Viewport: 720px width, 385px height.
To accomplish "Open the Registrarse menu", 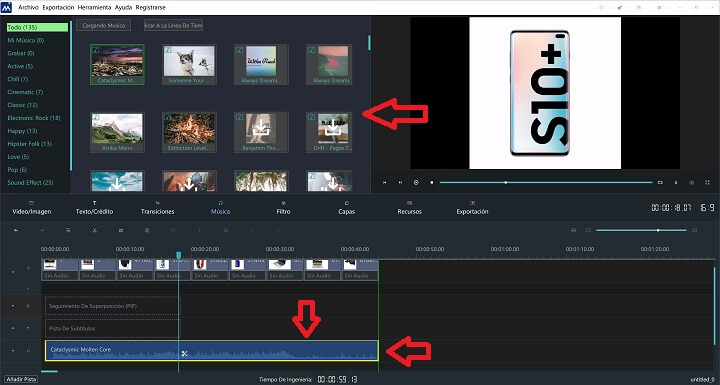I will click(151, 7).
